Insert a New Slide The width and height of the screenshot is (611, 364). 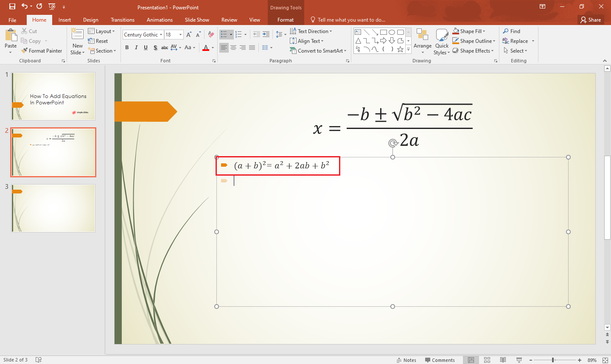point(77,42)
